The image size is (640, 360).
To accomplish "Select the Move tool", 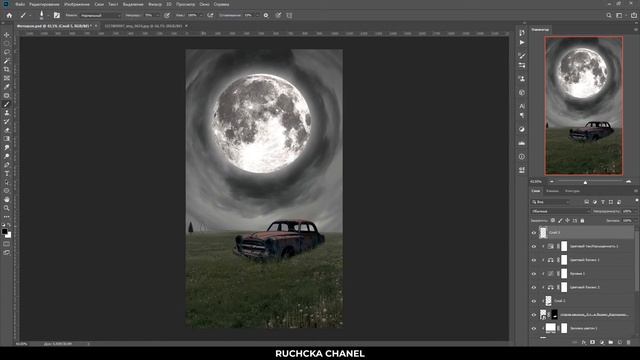I will tap(7, 35).
